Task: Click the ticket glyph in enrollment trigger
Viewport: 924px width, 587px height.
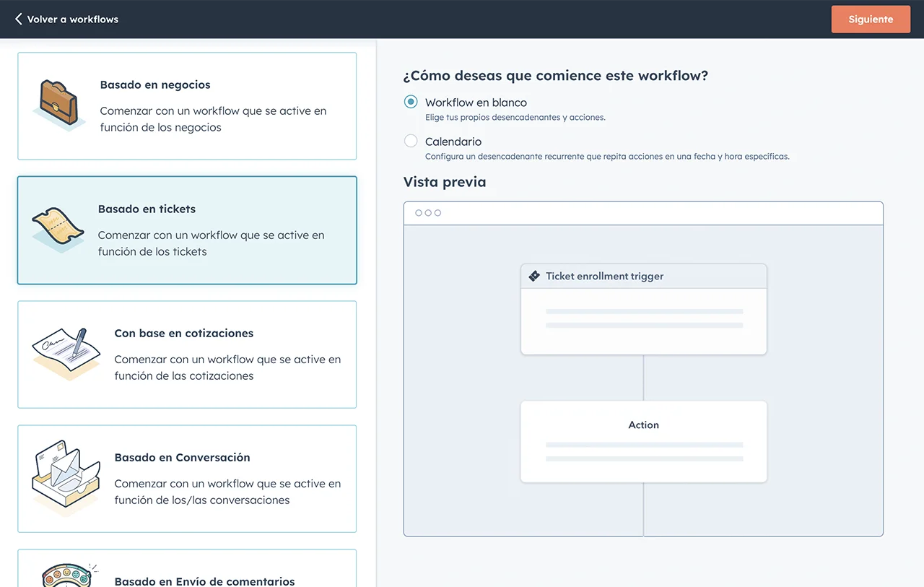Action: pyautogui.click(x=534, y=276)
